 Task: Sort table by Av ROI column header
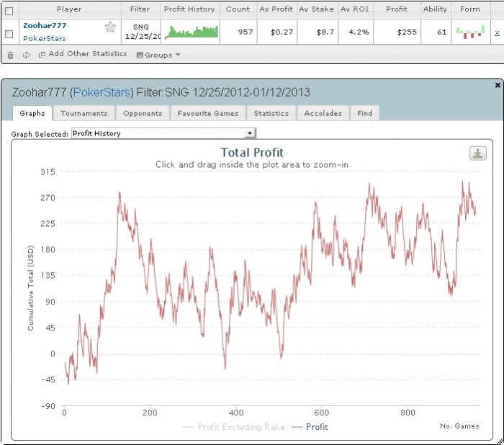coord(354,9)
